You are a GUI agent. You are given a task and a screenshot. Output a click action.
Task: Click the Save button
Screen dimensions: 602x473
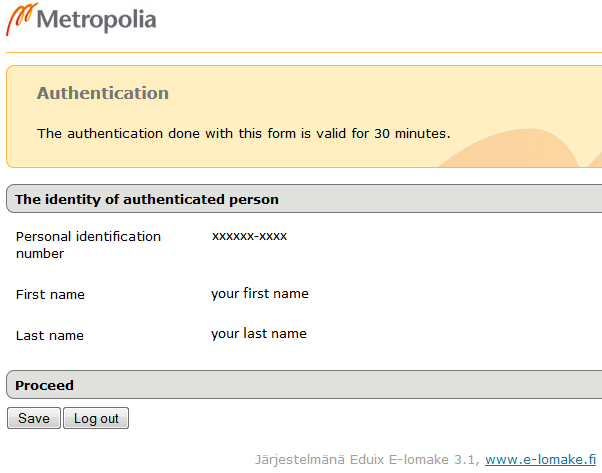pos(34,418)
